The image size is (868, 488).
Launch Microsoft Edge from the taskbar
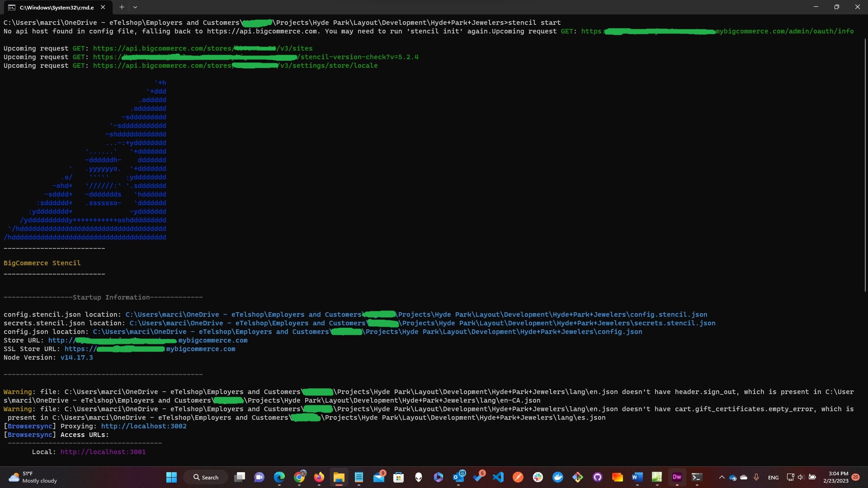pos(279,477)
